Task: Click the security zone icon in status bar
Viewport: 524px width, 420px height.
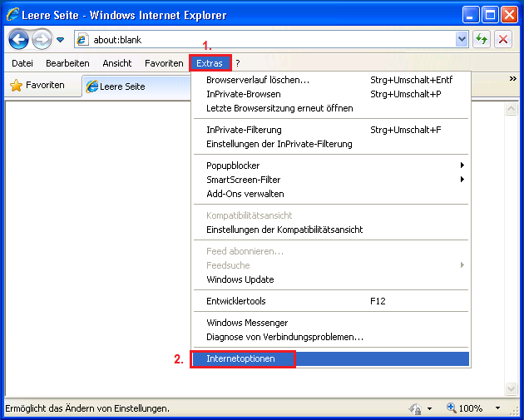Action: point(416,408)
